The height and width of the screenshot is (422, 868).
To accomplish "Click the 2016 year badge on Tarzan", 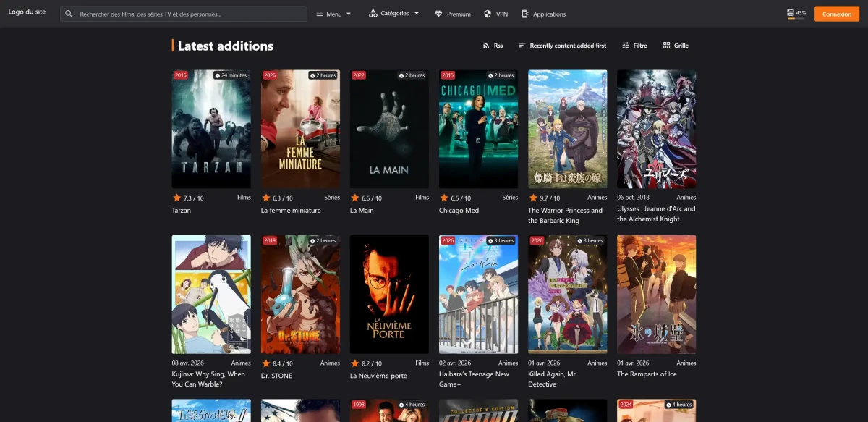I will [x=180, y=75].
